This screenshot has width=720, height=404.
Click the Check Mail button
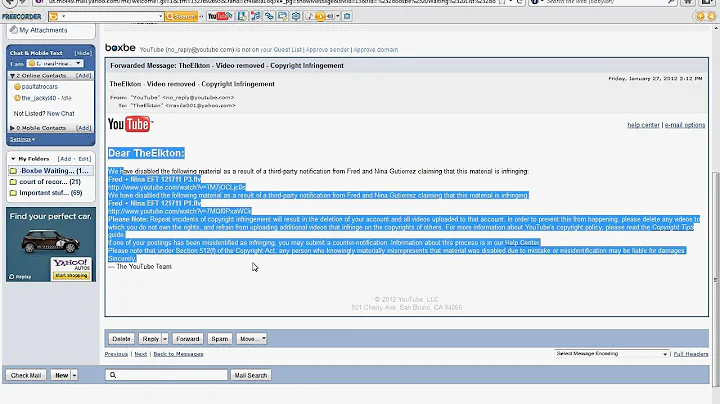click(x=26, y=376)
